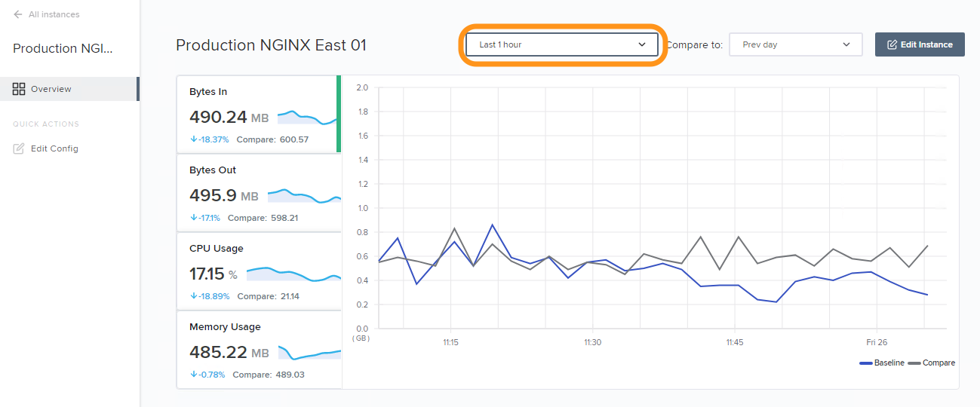Screen dimensions: 980x407
Task: Click the -0.78% change indicator
Action: 207,375
